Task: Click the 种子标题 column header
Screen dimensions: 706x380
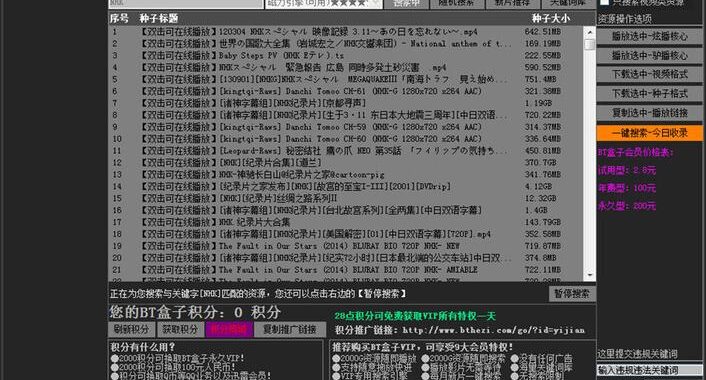Action: pyautogui.click(x=159, y=18)
